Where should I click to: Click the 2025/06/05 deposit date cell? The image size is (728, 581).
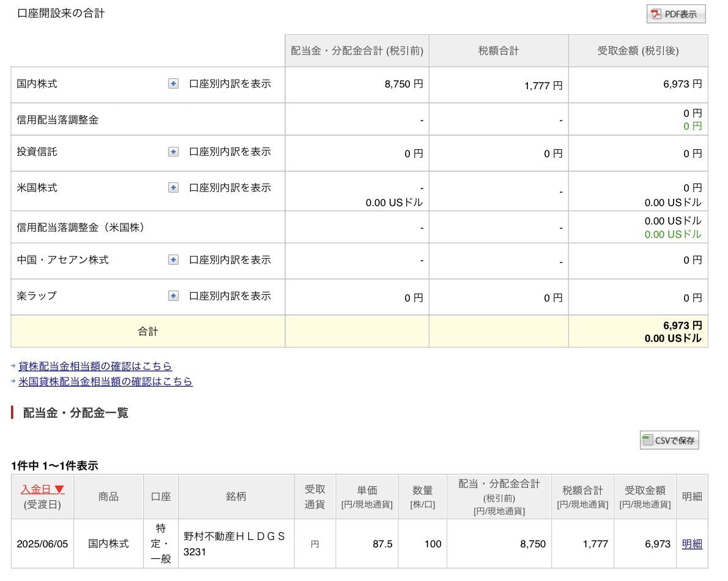pos(42,544)
